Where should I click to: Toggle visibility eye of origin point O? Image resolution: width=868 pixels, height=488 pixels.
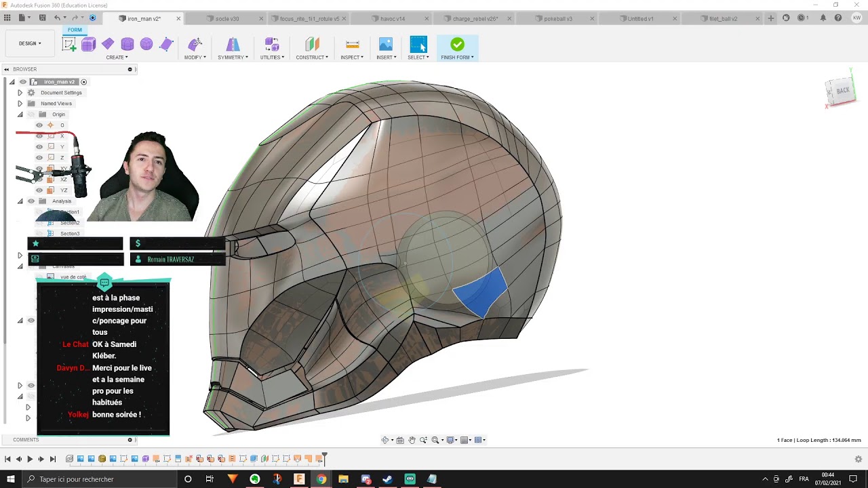click(39, 125)
